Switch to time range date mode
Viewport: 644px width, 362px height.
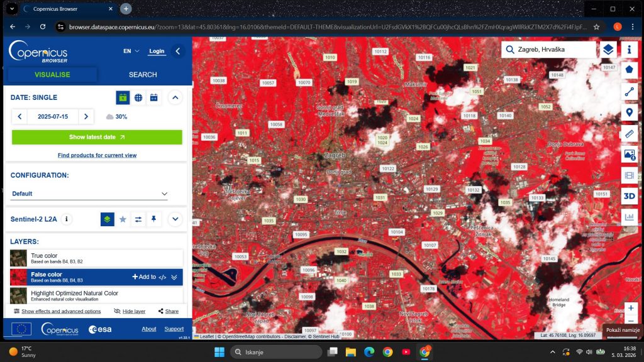[x=154, y=97]
